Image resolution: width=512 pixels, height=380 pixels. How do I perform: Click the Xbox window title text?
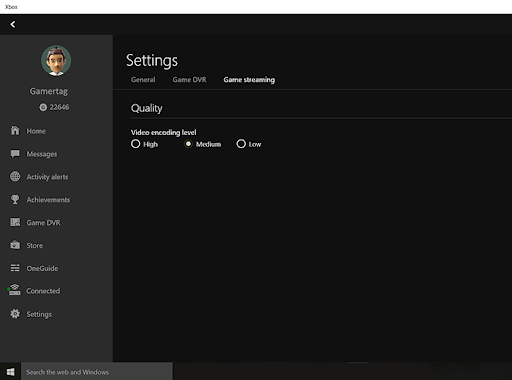click(11, 7)
